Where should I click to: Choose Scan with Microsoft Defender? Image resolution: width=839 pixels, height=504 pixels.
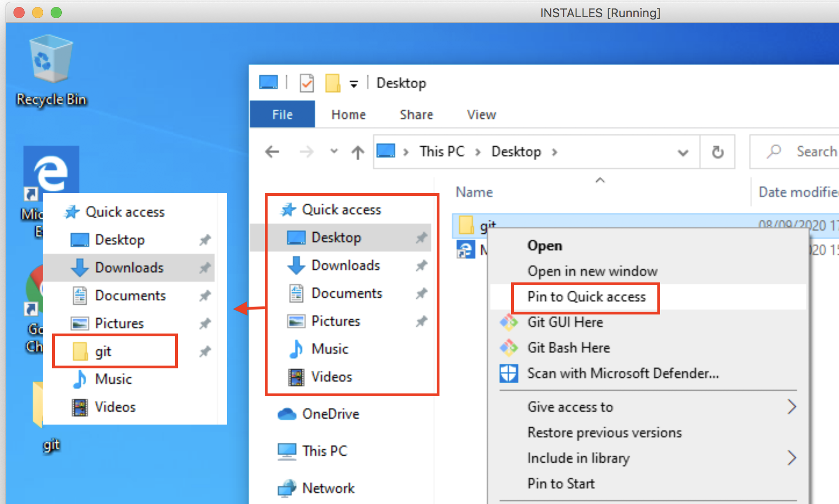623,373
